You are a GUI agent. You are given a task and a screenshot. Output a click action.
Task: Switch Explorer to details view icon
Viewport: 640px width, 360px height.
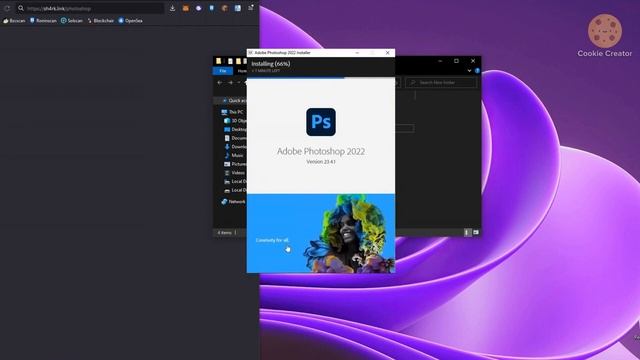(467, 232)
